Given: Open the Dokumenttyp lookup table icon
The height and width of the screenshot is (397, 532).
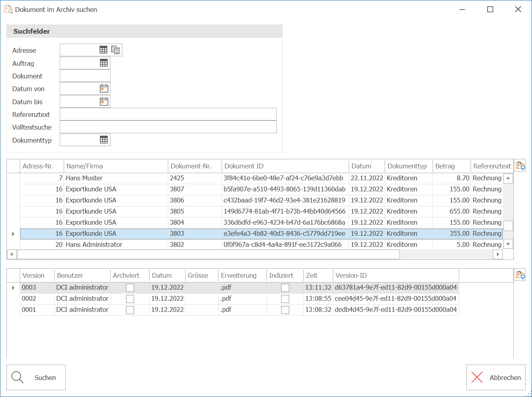Looking at the screenshot, I should tap(104, 139).
